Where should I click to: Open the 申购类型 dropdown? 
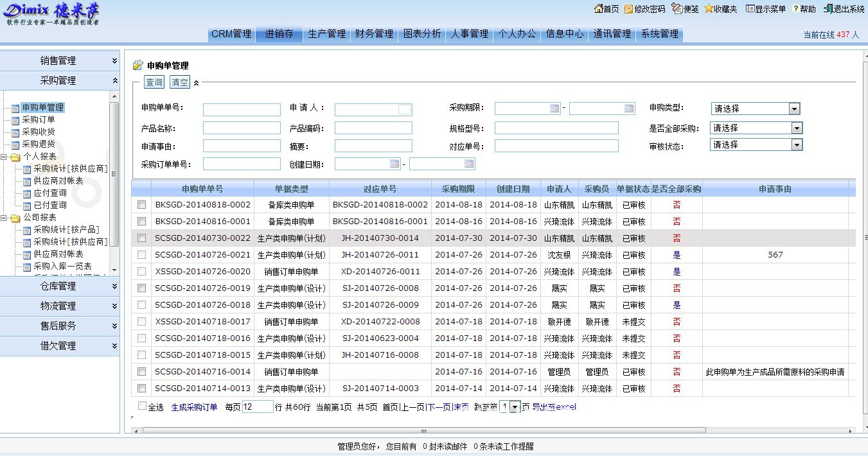click(794, 109)
